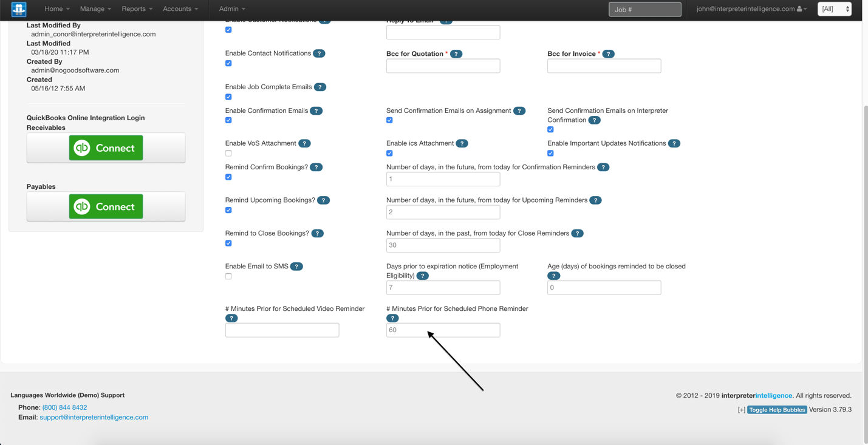Open help for Bcc for Quotation
This screenshot has width=868, height=445.
click(x=456, y=53)
